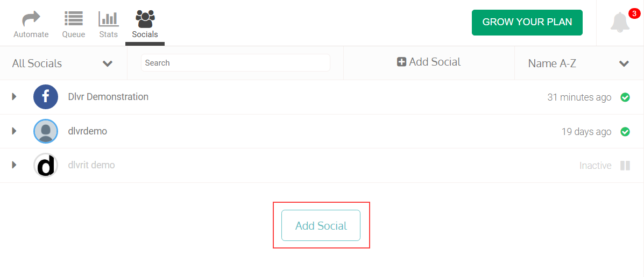Toggle green check status for dlvrdemo

tap(625, 132)
